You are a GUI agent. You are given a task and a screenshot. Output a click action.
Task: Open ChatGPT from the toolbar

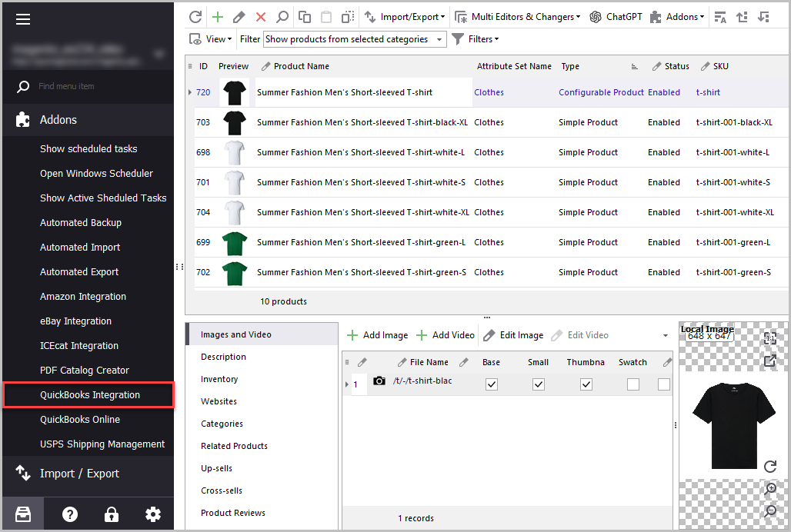click(616, 17)
